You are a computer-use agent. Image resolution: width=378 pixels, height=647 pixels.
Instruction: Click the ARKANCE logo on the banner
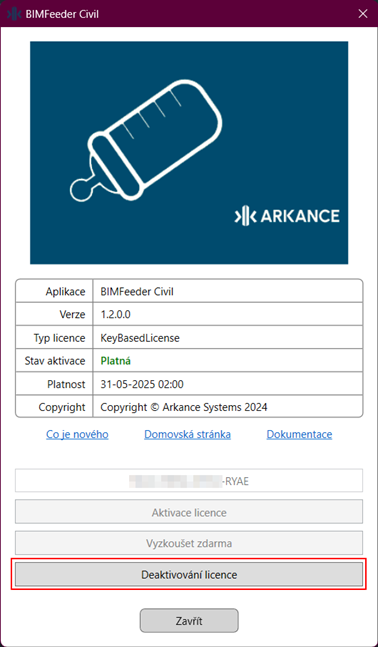tap(287, 216)
